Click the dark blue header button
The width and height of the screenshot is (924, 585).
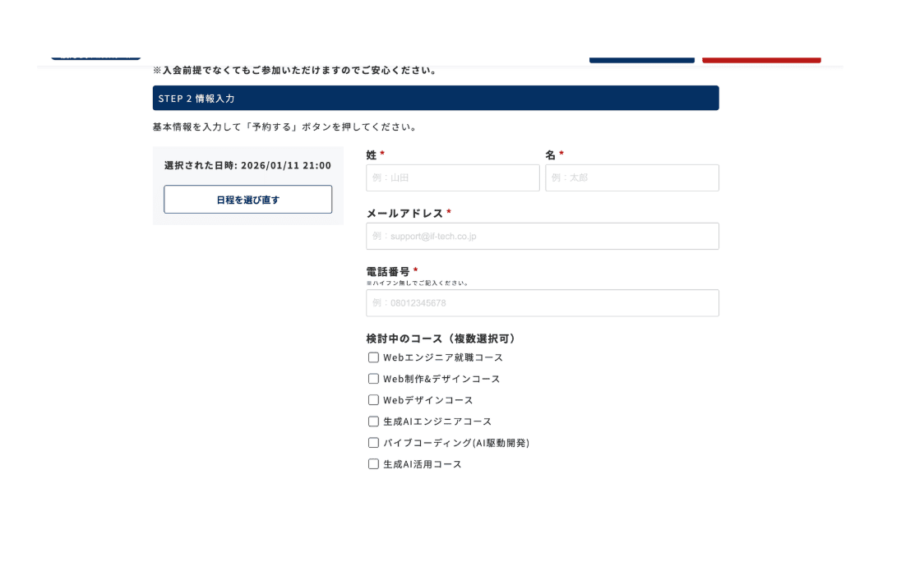641,58
